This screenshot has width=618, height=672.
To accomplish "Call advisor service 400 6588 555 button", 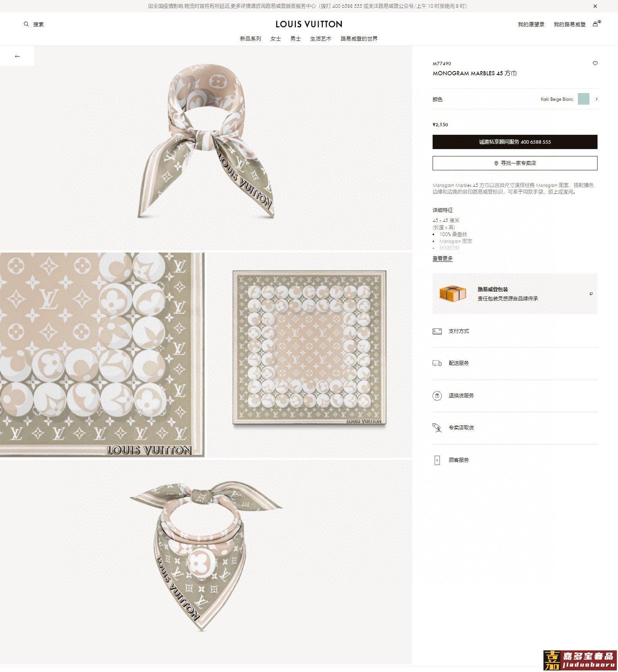I will click(x=515, y=142).
